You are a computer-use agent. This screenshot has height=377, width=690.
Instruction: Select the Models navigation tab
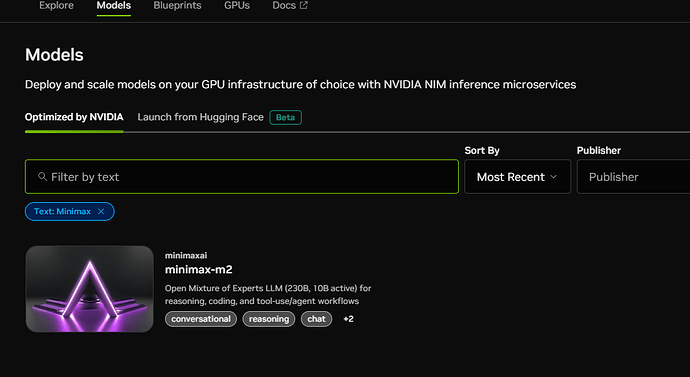(x=114, y=6)
